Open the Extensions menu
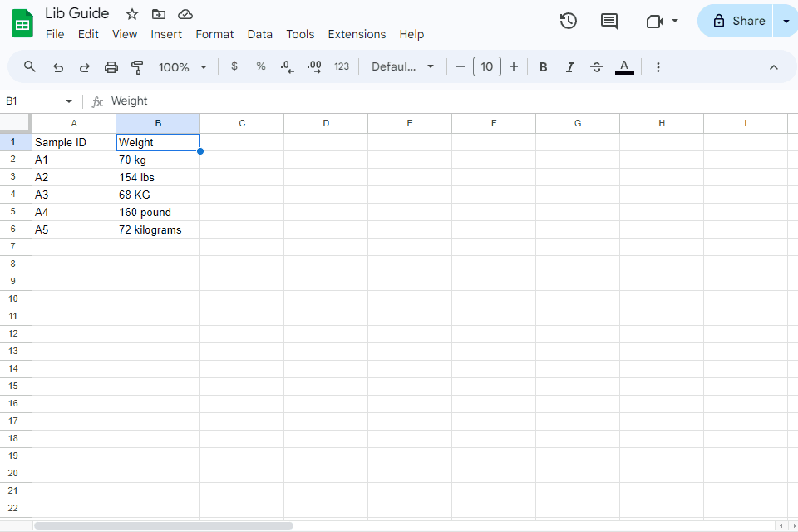 click(357, 34)
